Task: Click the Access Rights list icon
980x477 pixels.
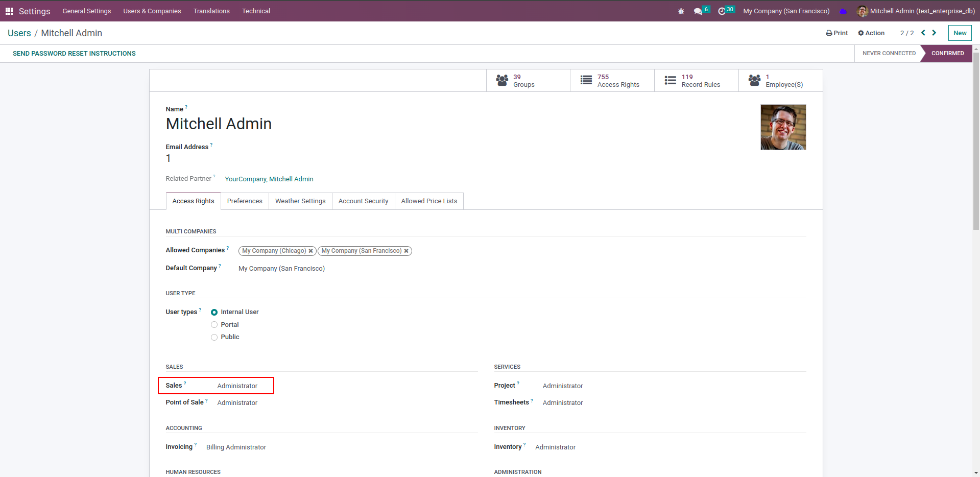Action: 586,80
